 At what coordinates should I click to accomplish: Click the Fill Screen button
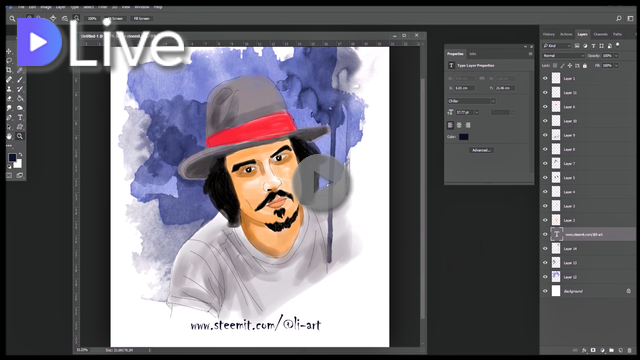click(142, 18)
